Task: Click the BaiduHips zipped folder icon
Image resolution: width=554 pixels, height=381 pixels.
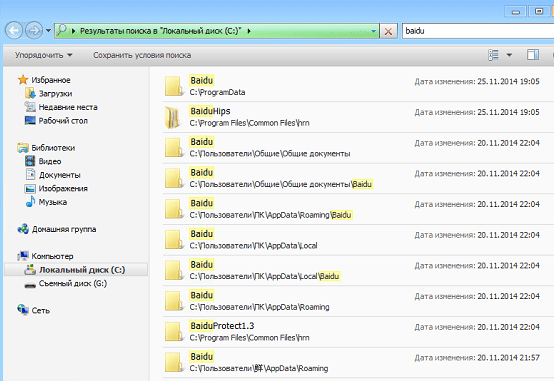Action: (173, 117)
